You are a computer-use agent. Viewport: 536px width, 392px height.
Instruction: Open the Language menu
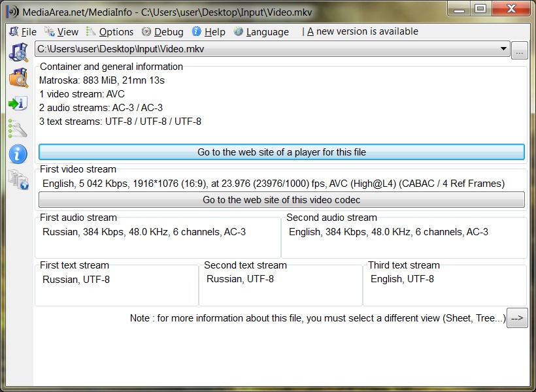tap(261, 32)
